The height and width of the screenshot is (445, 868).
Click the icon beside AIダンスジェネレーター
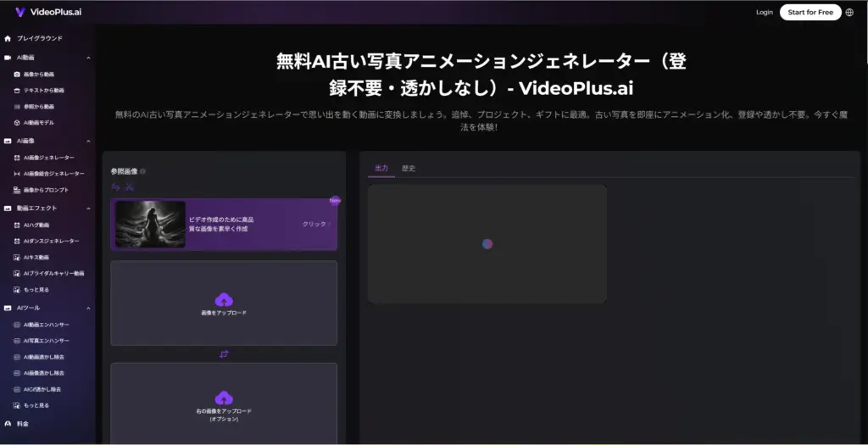coord(17,242)
